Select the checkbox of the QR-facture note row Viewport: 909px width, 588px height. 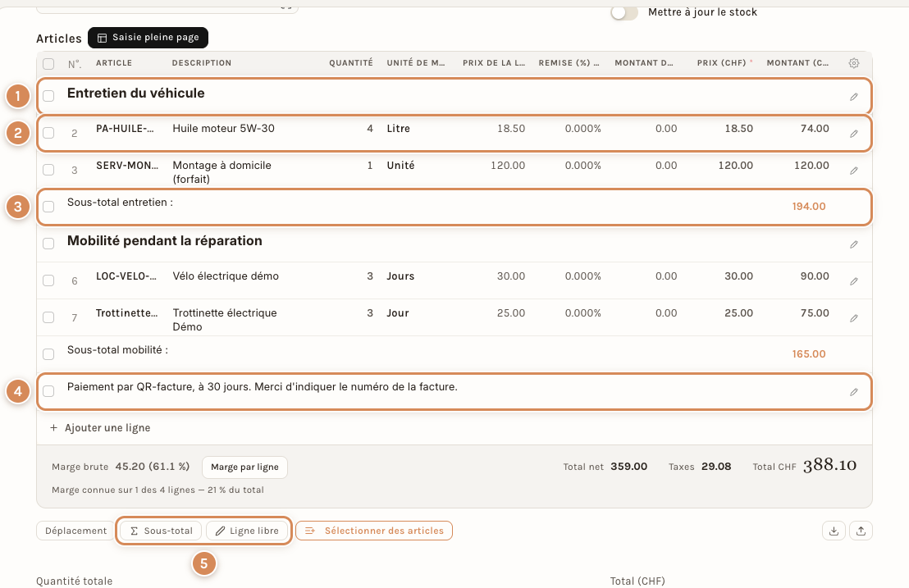point(48,391)
